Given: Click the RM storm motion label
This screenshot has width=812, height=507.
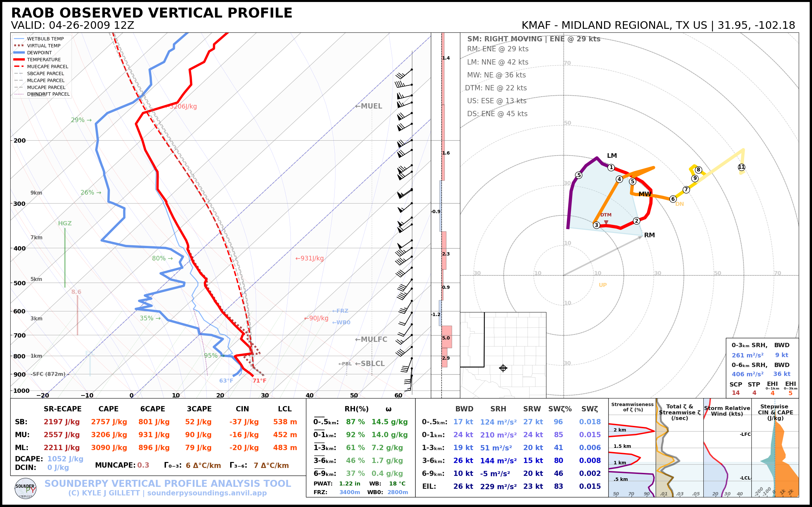Looking at the screenshot, I should [x=649, y=235].
